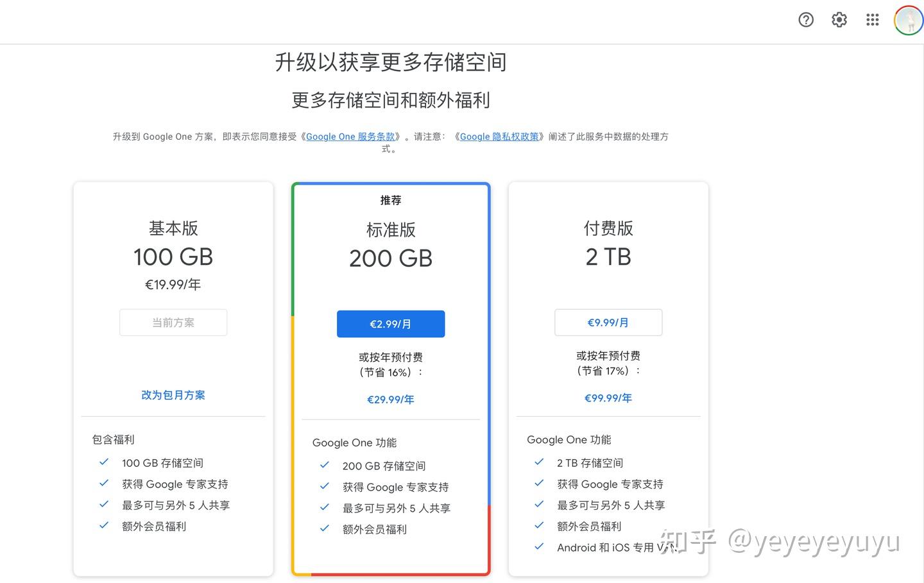Select the €29.99/年 annual price link
The width and height of the screenshot is (924, 583).
(x=390, y=399)
